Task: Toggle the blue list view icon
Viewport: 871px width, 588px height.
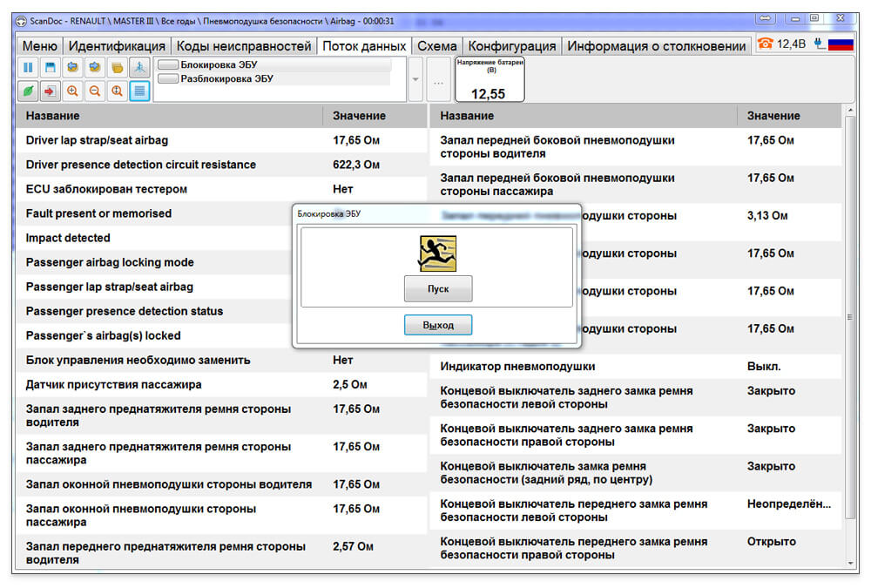Action: [139, 91]
